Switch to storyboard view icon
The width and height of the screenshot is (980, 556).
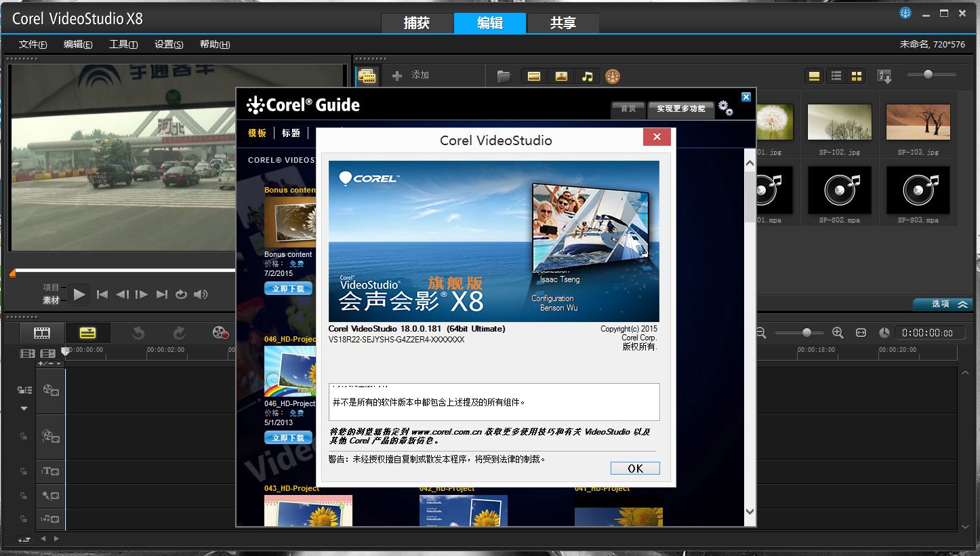coord(42,333)
